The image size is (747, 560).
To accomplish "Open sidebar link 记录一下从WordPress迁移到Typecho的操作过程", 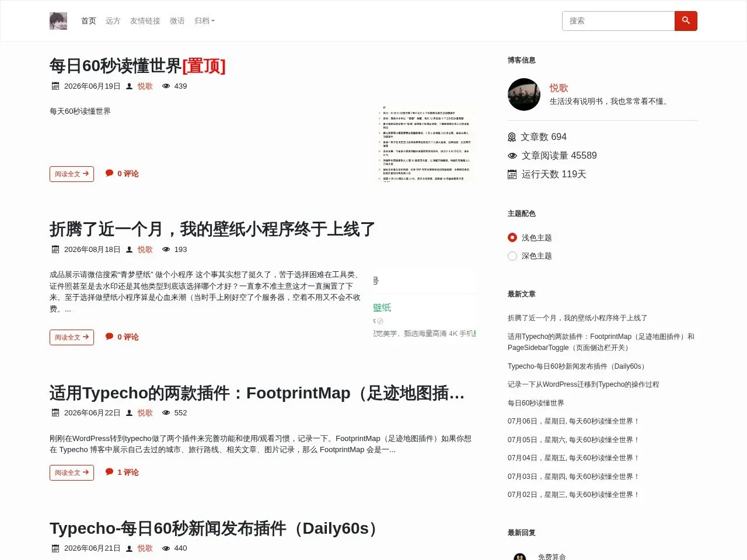I will click(584, 384).
